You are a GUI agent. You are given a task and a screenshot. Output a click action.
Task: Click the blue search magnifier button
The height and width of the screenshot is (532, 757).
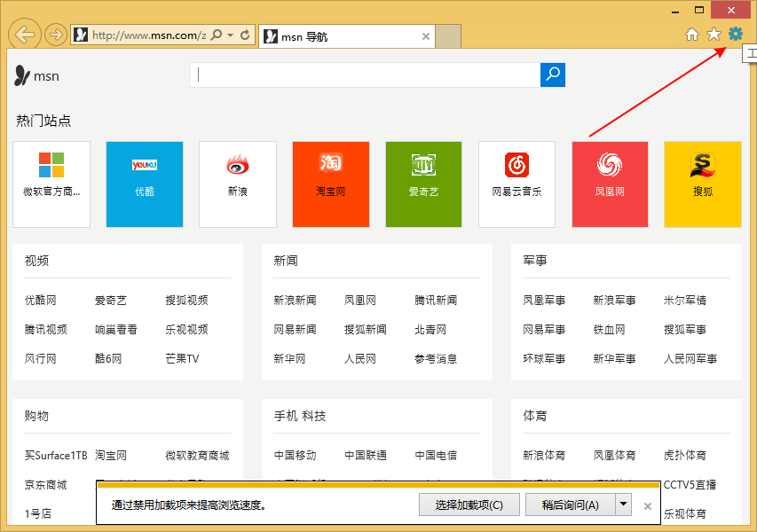tap(553, 75)
